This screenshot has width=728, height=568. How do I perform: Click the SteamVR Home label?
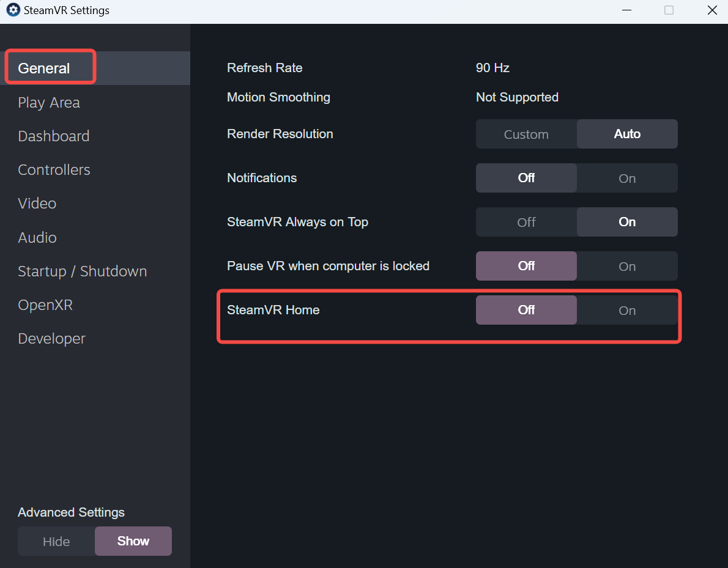click(273, 310)
